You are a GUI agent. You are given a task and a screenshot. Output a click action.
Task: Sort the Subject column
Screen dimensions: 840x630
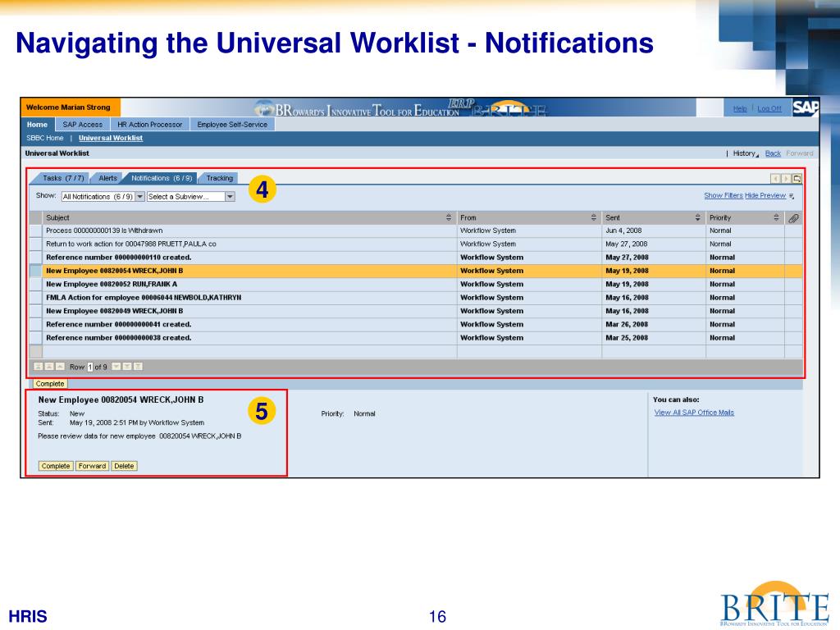click(449, 217)
